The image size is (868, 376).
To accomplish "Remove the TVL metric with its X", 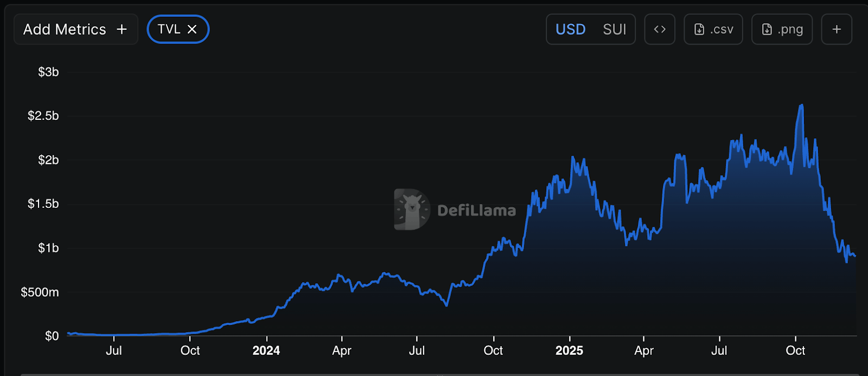I will [192, 29].
